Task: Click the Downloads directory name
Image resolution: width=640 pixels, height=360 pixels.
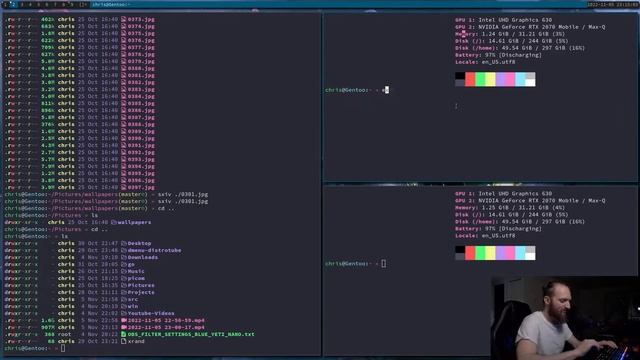Action: (x=143, y=257)
